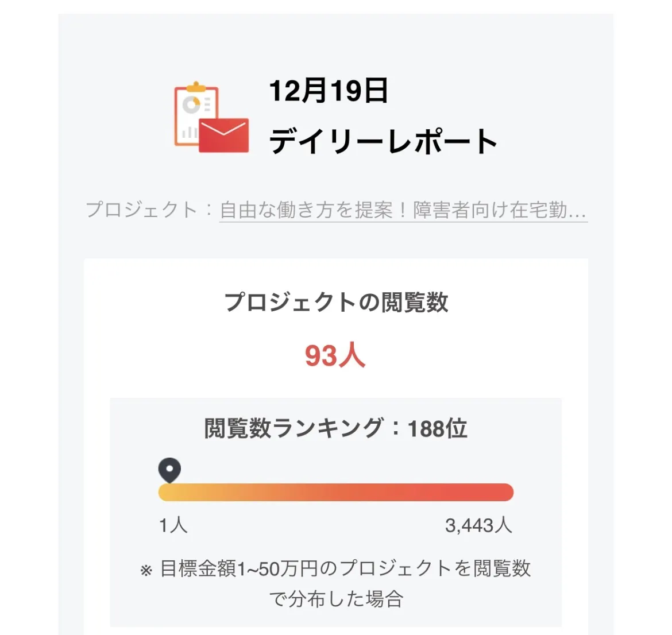Click the black map pin ranking marker
672x635 pixels.
(169, 470)
